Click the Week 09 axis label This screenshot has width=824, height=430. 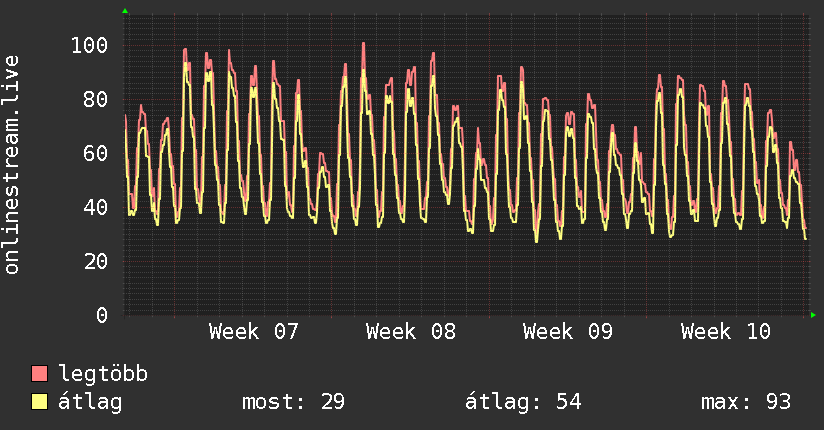click(x=568, y=332)
